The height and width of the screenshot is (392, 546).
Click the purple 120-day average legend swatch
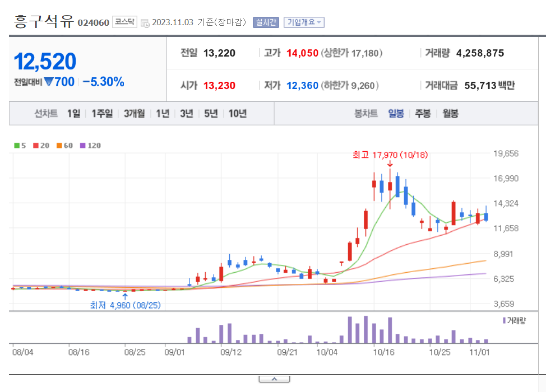[83, 146]
